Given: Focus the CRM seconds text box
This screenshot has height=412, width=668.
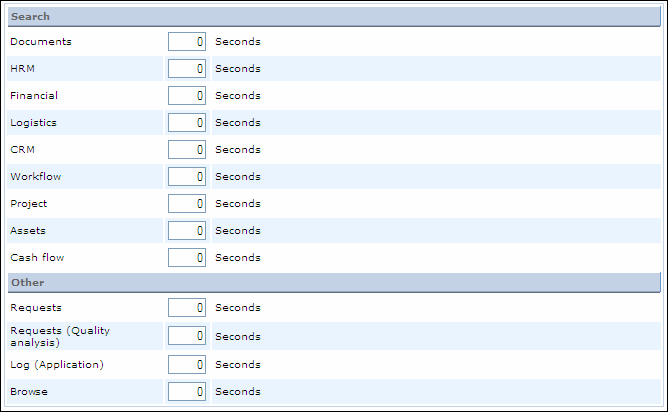Looking at the screenshot, I should tap(187, 150).
